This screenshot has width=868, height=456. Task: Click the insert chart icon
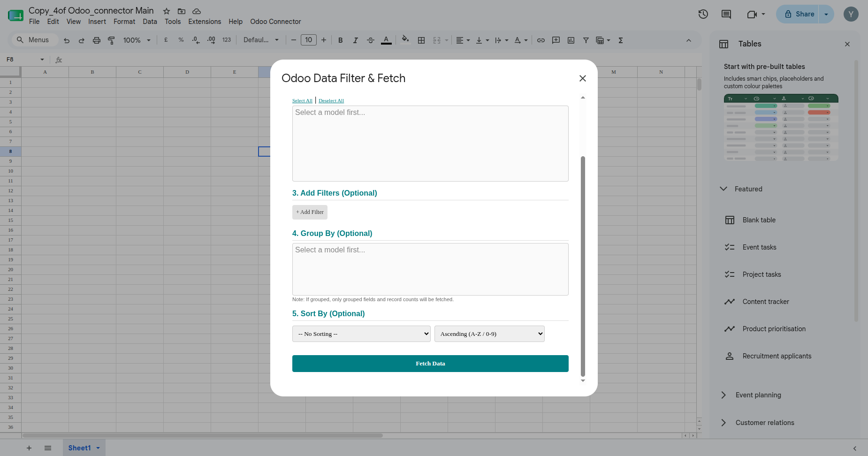point(571,40)
